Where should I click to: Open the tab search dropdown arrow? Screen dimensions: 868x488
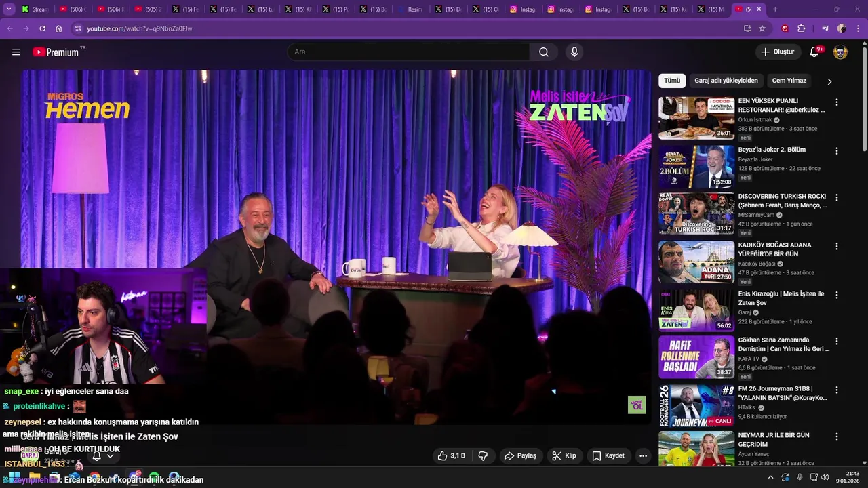9,9
